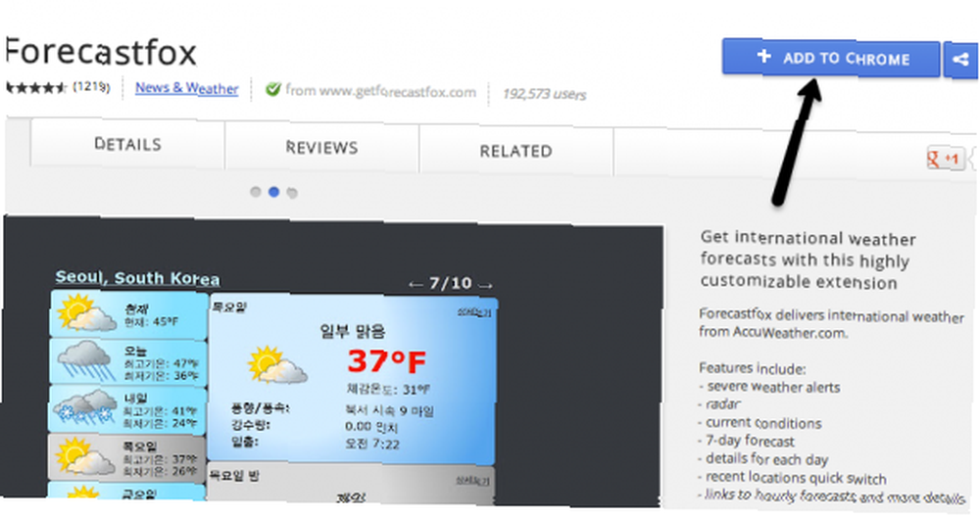Switch to the Reviews tab

point(321,148)
